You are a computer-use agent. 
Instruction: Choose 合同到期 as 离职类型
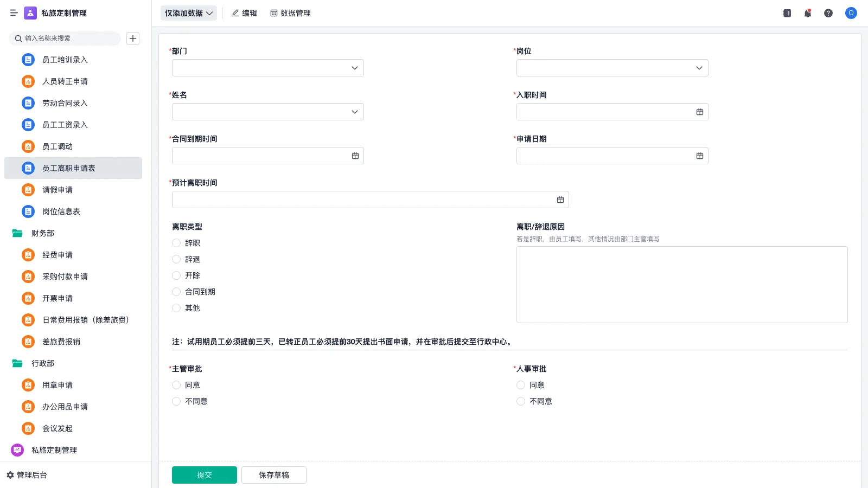(176, 292)
